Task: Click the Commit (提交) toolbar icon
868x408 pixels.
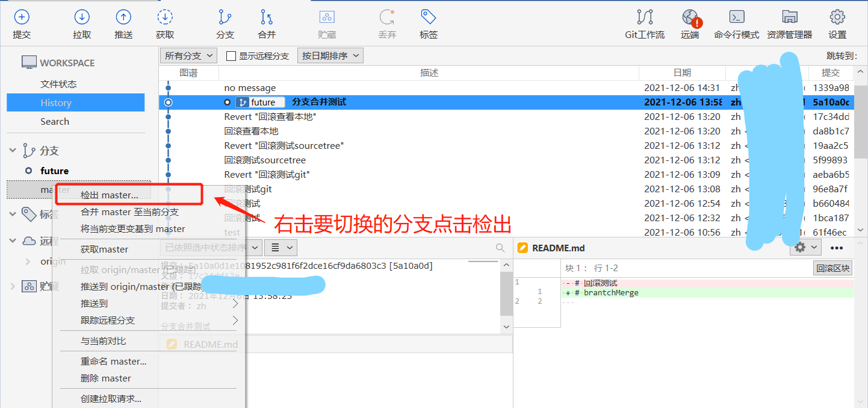Action: coord(21,17)
